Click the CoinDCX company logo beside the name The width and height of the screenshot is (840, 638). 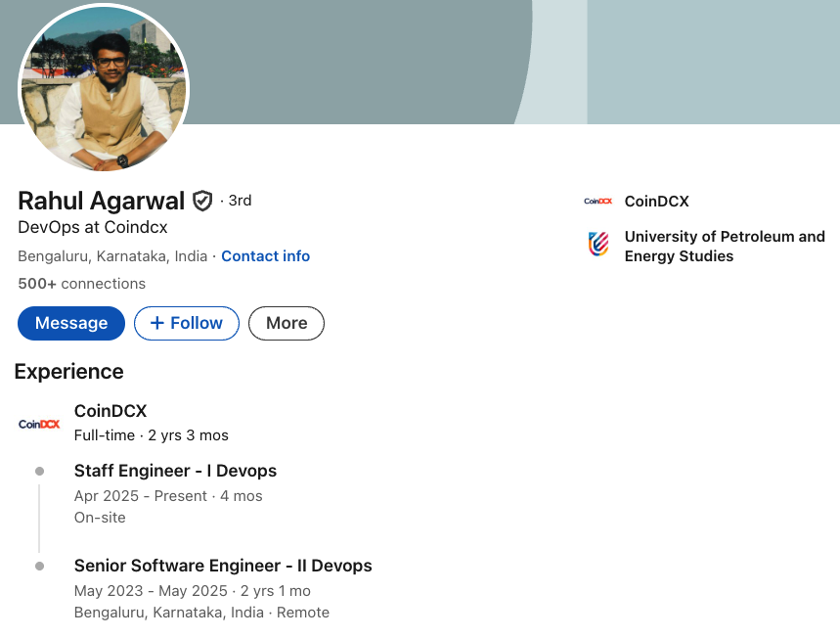coord(597,201)
